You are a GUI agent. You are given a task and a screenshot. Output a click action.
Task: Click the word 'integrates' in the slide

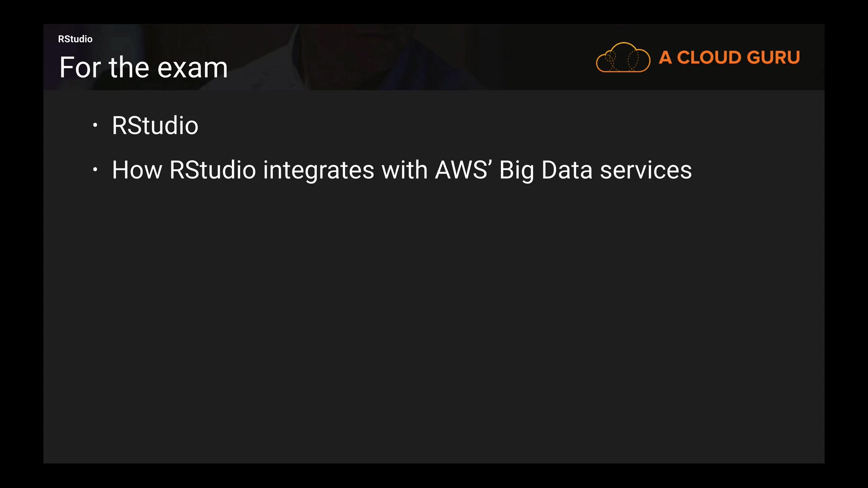pyautogui.click(x=318, y=170)
